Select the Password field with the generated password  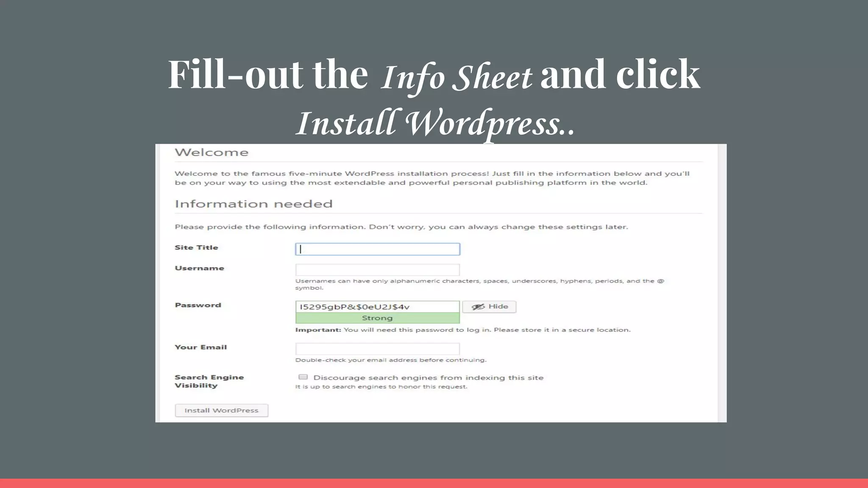[x=378, y=307]
